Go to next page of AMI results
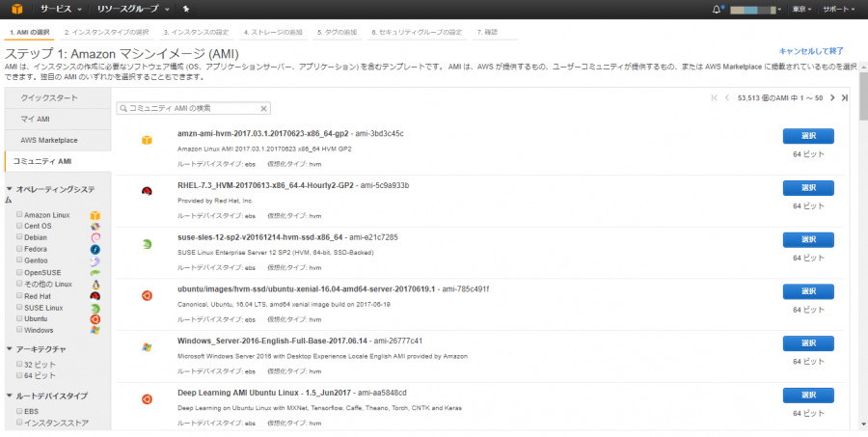The width and height of the screenshot is (868, 437). click(832, 98)
